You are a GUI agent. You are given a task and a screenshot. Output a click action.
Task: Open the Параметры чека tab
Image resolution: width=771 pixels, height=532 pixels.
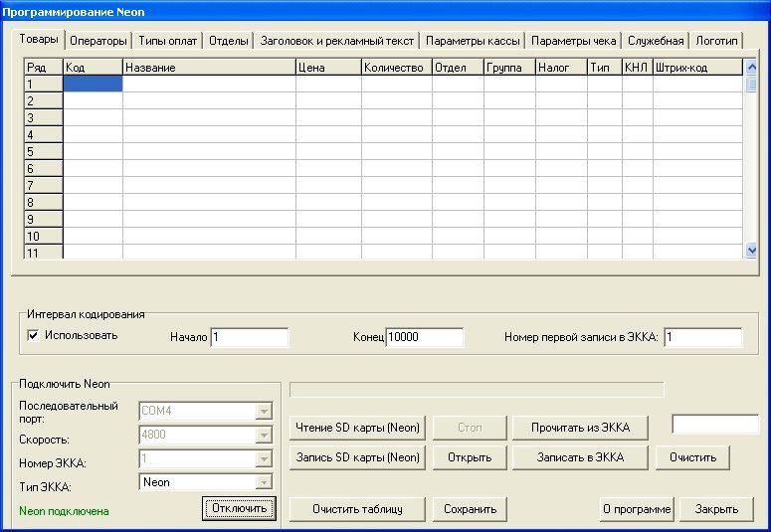[x=573, y=41]
